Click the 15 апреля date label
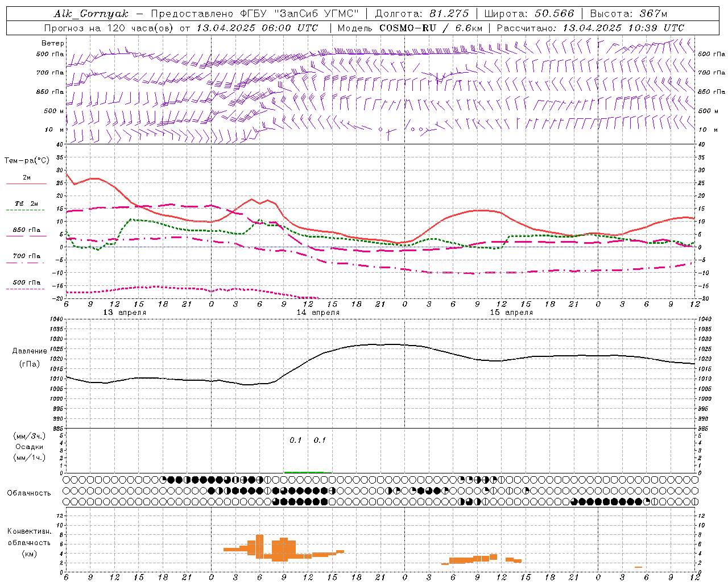728x582 pixels. (x=511, y=313)
